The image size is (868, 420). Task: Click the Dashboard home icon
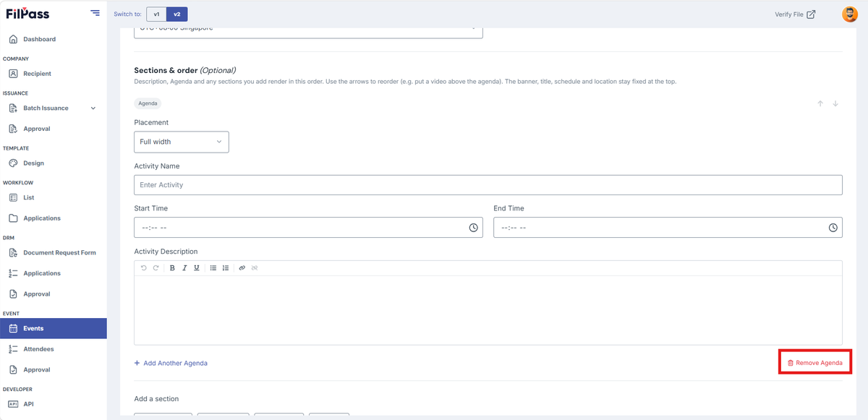[x=13, y=39]
